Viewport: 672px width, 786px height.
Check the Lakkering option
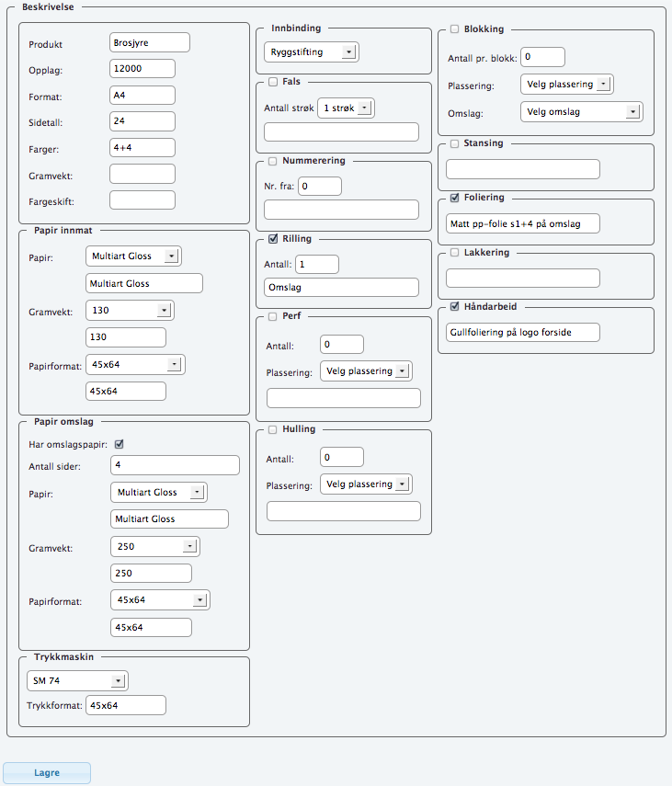[x=455, y=253]
